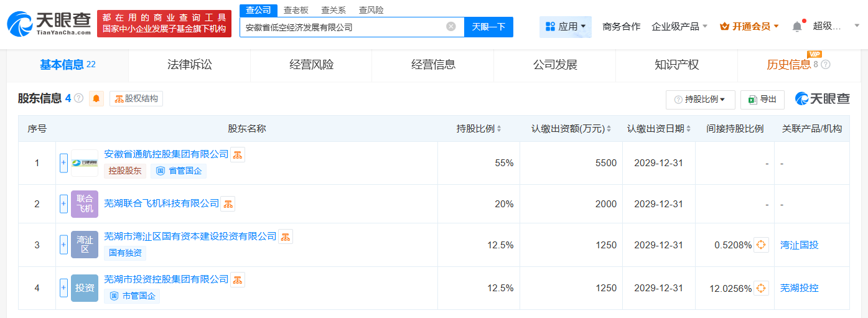The image size is (868, 318).
Task: Switch to the 查关系 search tab
Action: (334, 10)
